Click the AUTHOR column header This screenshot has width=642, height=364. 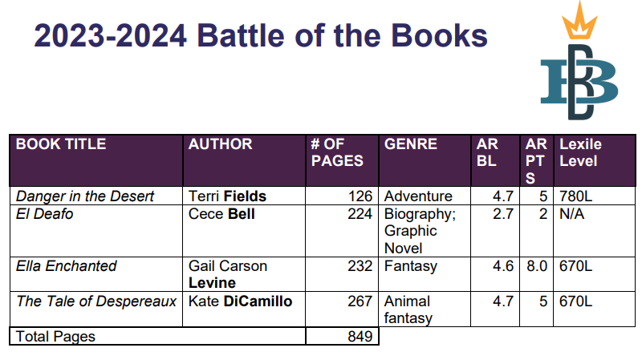click(x=244, y=160)
